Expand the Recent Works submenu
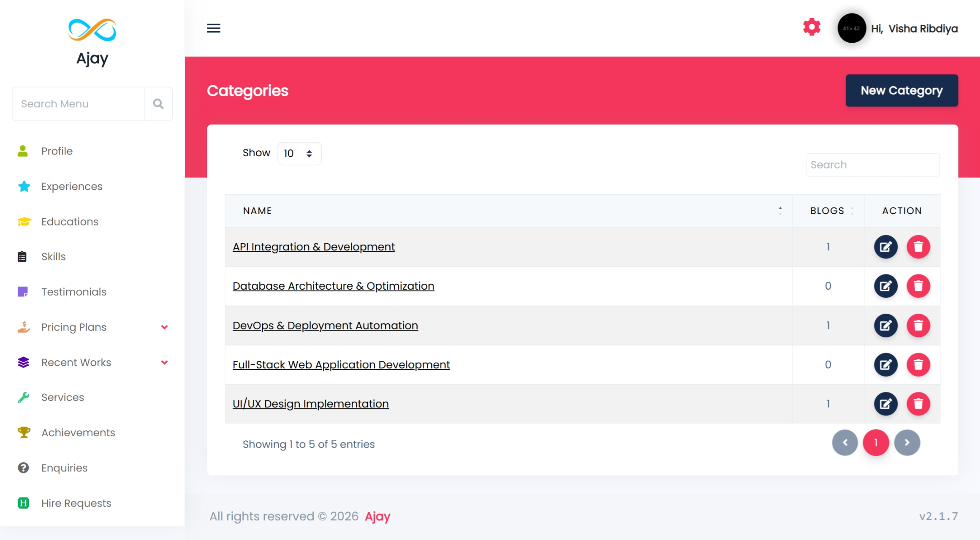This screenshot has width=980, height=540. [165, 362]
